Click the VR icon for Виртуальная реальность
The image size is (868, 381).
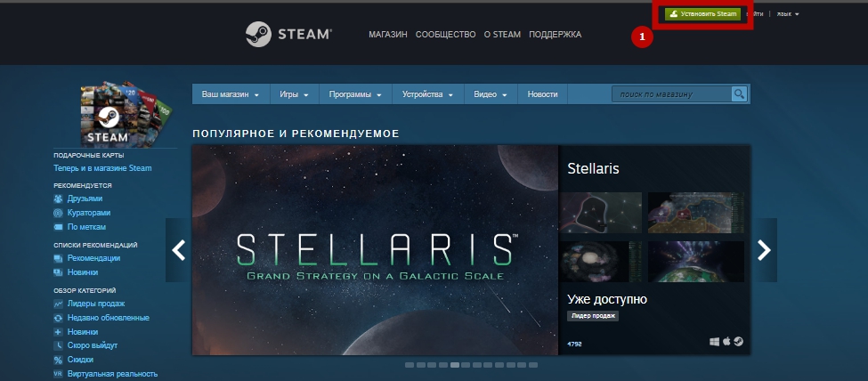pos(58,374)
